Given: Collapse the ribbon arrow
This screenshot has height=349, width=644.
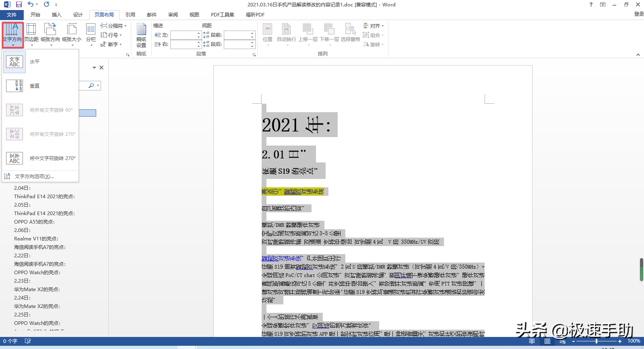Looking at the screenshot, I should (x=638, y=55).
